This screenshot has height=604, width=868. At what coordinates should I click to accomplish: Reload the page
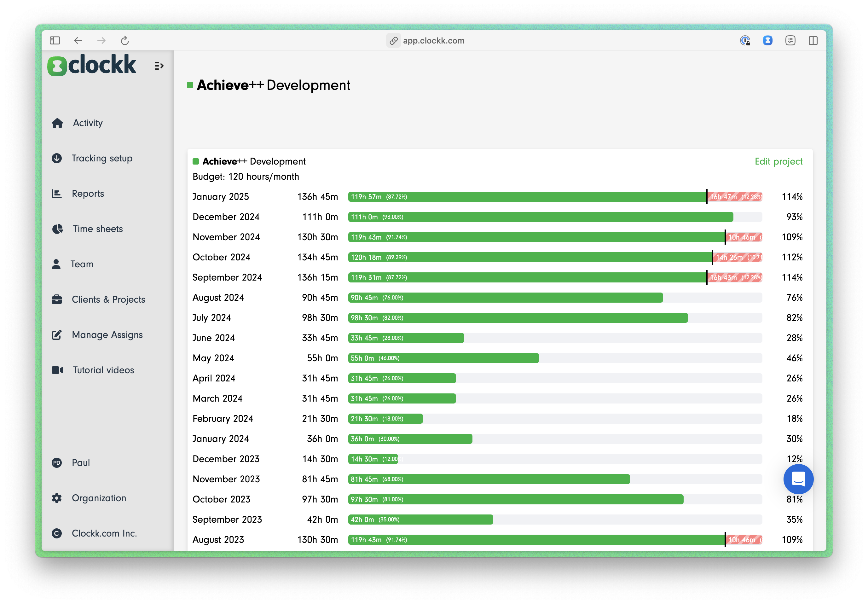(x=125, y=40)
